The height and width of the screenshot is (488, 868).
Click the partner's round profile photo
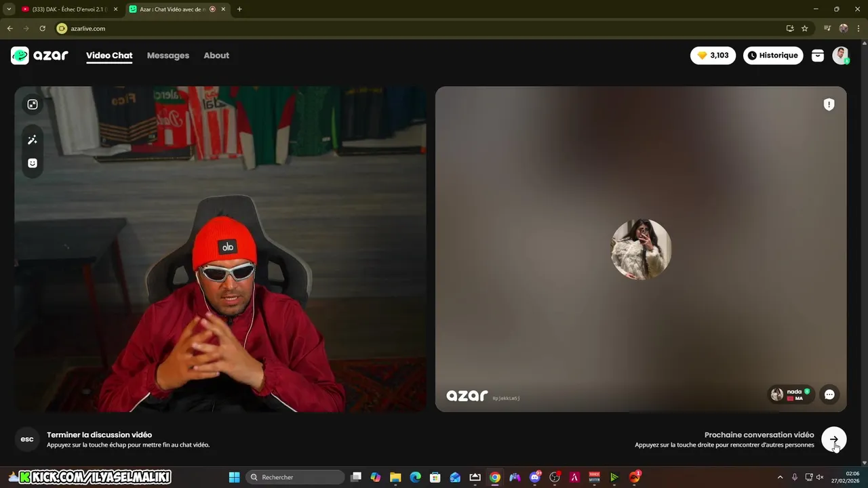tap(641, 249)
